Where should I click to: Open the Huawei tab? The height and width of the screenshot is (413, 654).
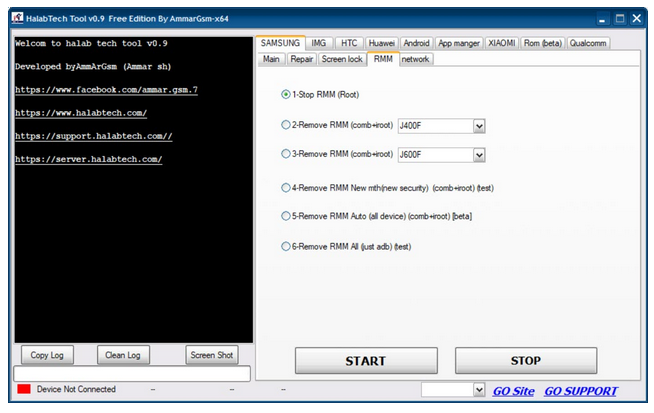[x=382, y=43]
